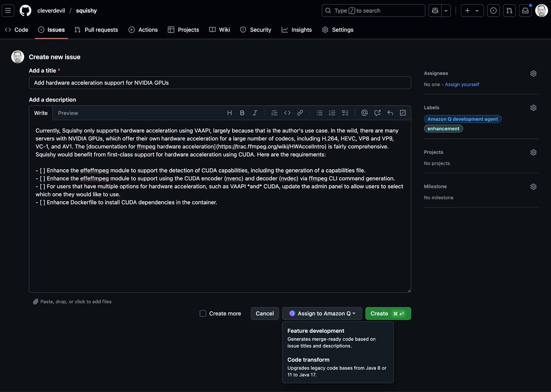Screen dimensions: 551x392
Task: Click the Assign yourself link
Action: (x=462, y=84)
